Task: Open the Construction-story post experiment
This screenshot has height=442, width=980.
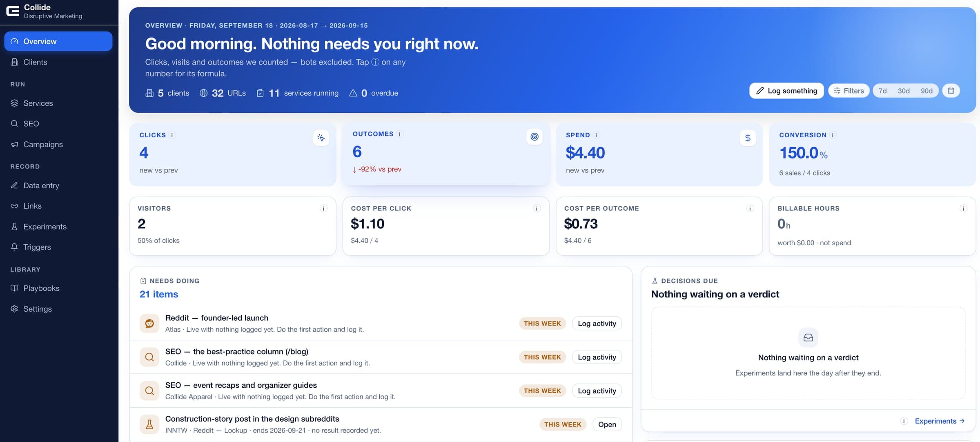Action: coord(607,424)
